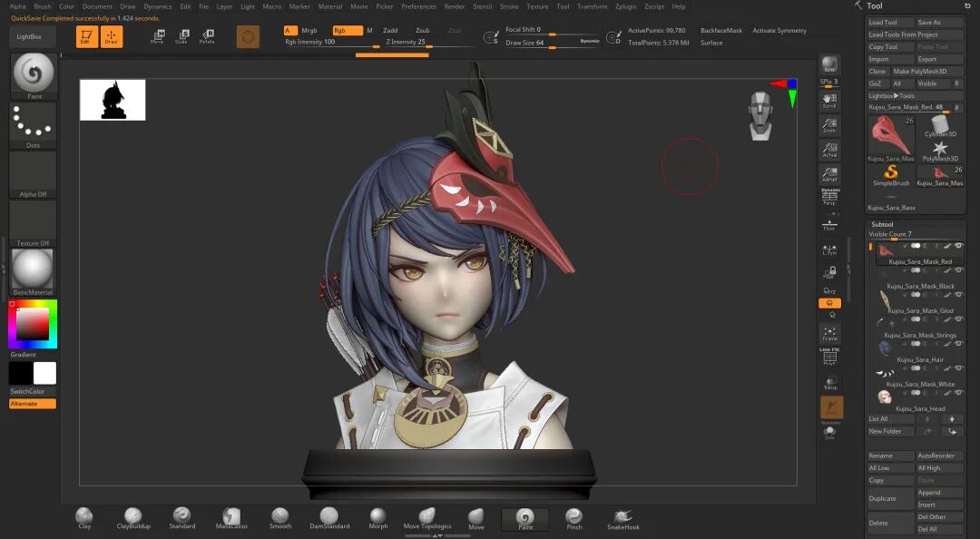Click Make PolyMesh3D button
980x539 pixels.
[926, 72]
